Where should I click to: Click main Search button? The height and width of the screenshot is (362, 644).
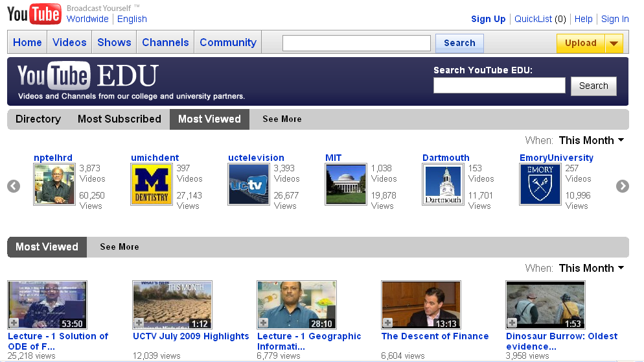click(x=459, y=43)
